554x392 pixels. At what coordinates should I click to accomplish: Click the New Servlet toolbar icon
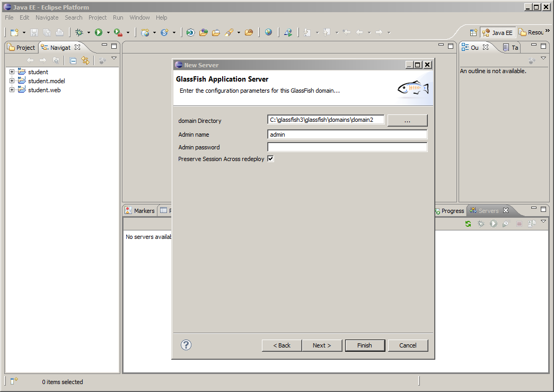[165, 32]
